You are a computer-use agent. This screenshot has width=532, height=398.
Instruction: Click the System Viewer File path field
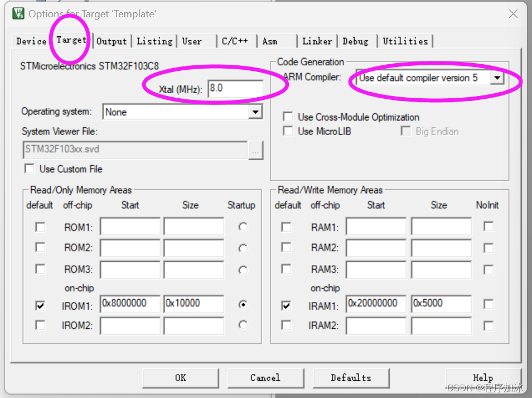[135, 150]
